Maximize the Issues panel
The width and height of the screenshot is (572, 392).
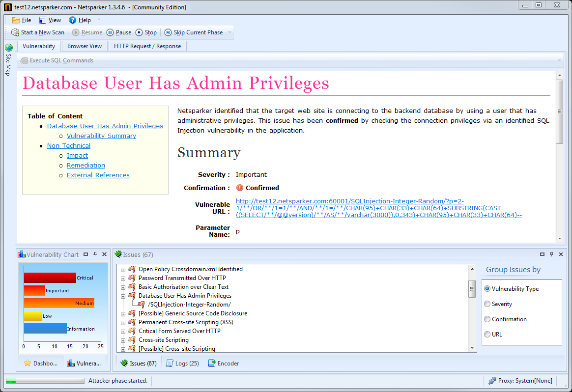pos(542,254)
